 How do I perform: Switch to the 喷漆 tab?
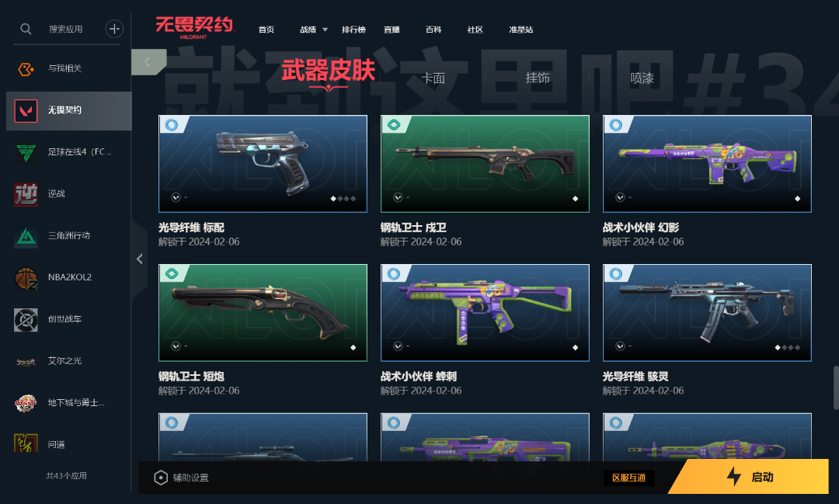[x=642, y=78]
